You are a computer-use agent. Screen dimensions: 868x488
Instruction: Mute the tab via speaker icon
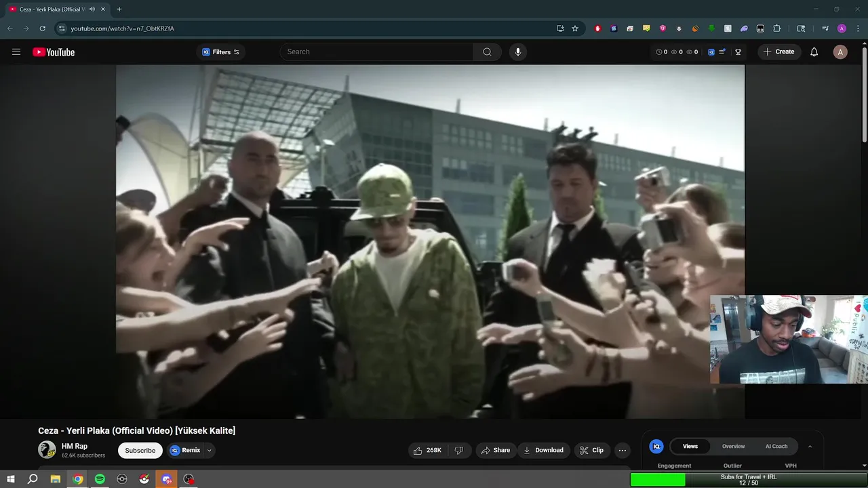coord(92,9)
